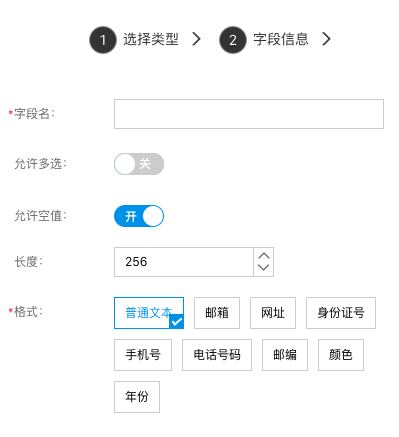
Task: Choose the 手机号 format
Action: (x=143, y=355)
